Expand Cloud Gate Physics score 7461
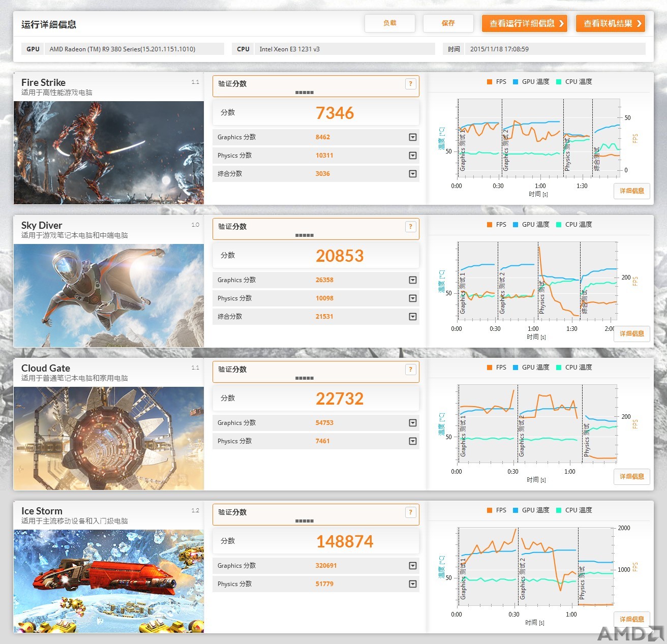 [x=413, y=441]
